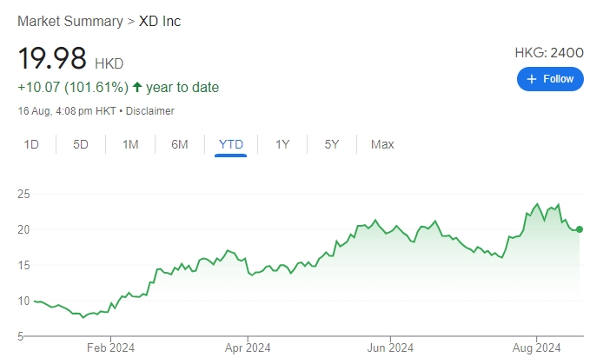Click the green end-point dot on chart
603x364 pixels.
pyautogui.click(x=580, y=229)
